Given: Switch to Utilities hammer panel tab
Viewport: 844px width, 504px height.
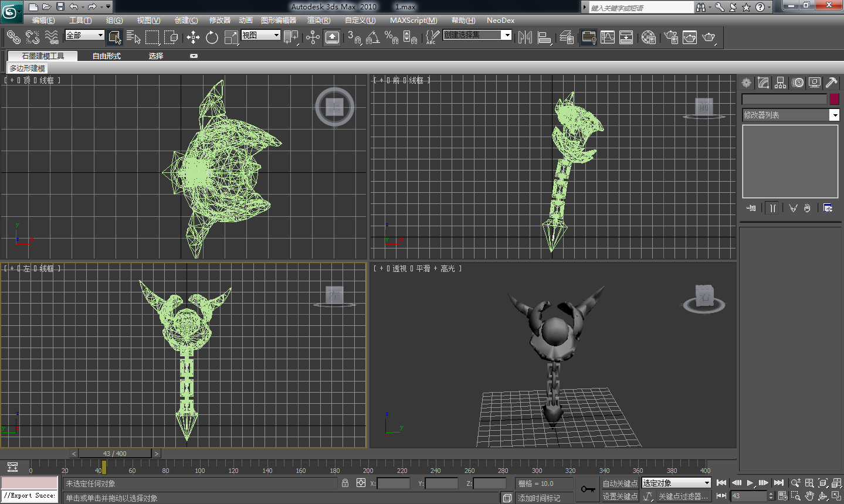Looking at the screenshot, I should [832, 83].
